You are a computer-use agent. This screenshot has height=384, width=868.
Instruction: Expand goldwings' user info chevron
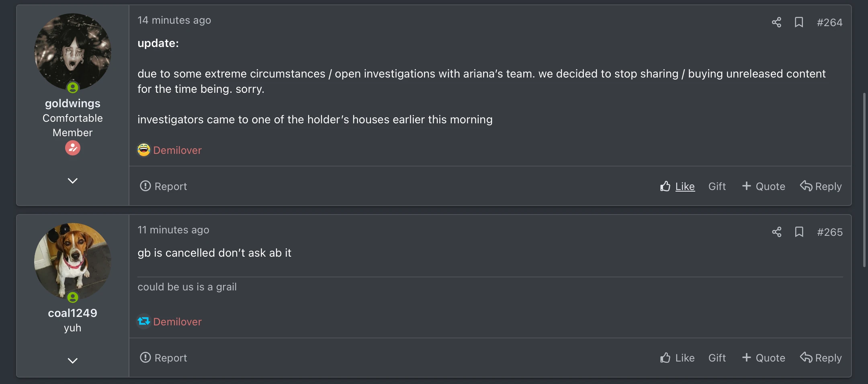coord(73,181)
